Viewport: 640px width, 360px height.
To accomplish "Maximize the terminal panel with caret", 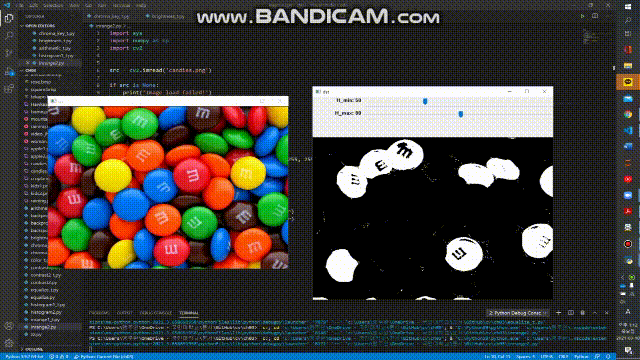I will tap(595, 313).
